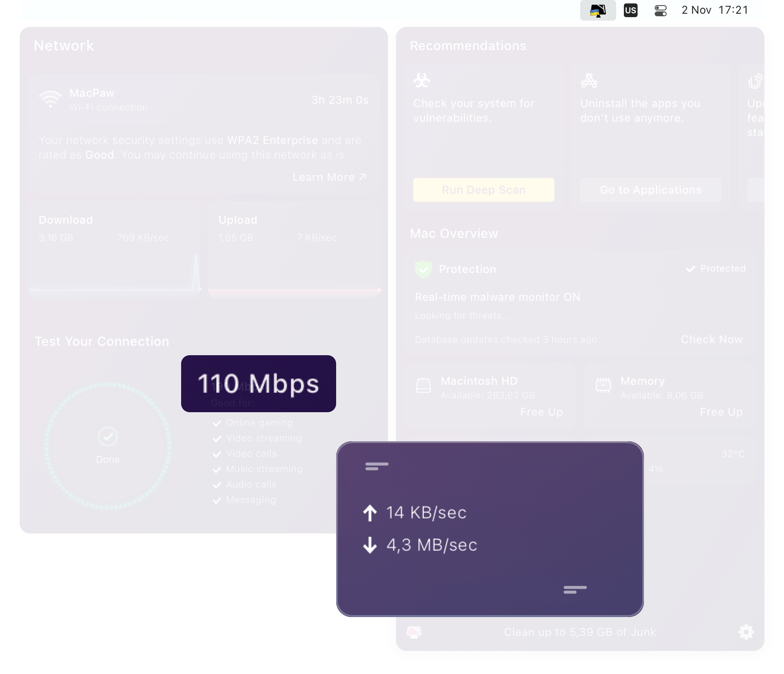Open the US input source menu
This screenshot has height=674, width=784.
coord(630,10)
